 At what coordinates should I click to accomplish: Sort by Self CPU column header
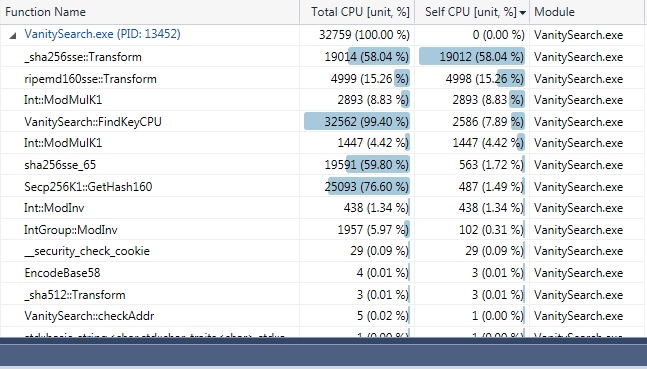(472, 12)
